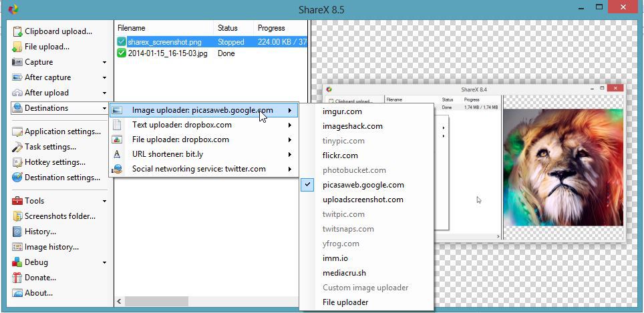This screenshot has height=313, width=644.
Task: Click the URL shortener letter icon
Action: coord(117,154)
